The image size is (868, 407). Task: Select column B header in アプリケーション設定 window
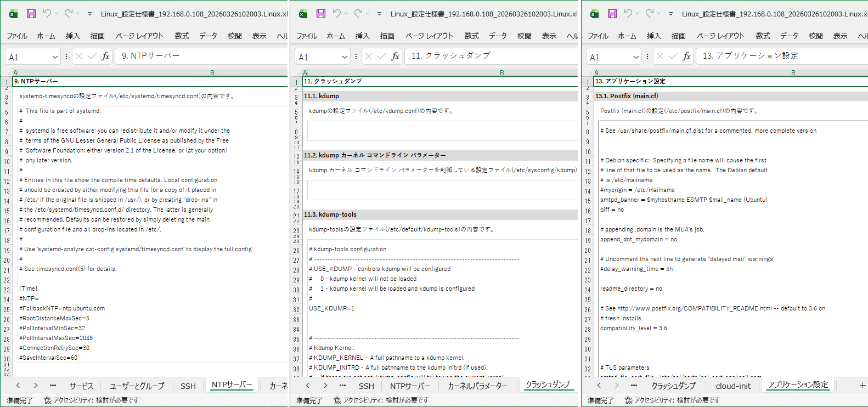[793, 72]
